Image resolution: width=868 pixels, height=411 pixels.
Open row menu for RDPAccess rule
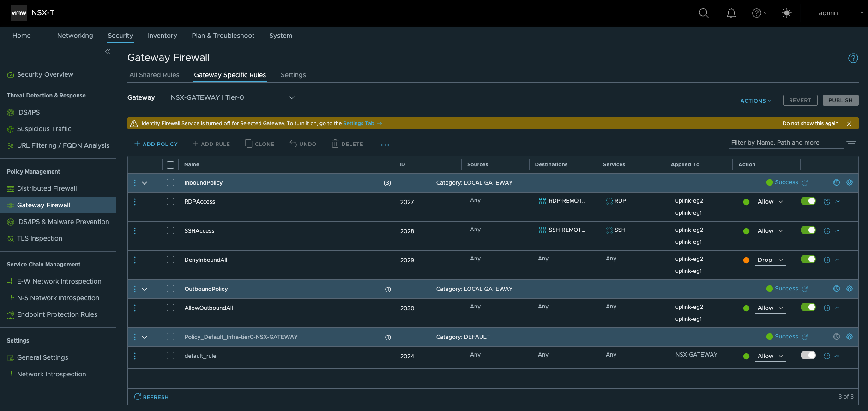[135, 202]
